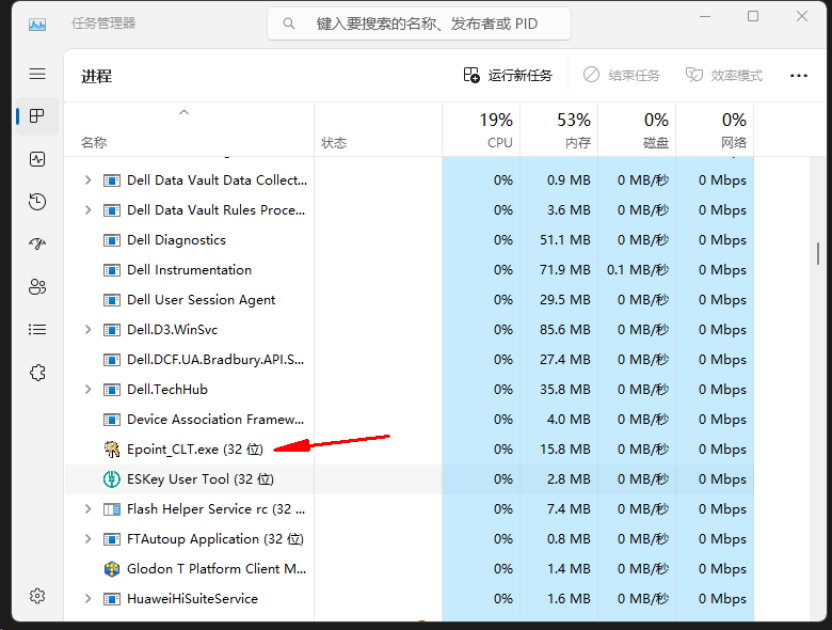This screenshot has height=630, width=832.
Task: Open the navigation hamburger menu
Action: pyautogui.click(x=37, y=74)
